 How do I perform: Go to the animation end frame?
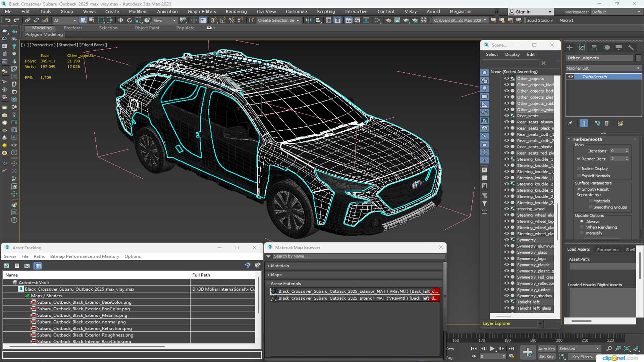[511, 349]
